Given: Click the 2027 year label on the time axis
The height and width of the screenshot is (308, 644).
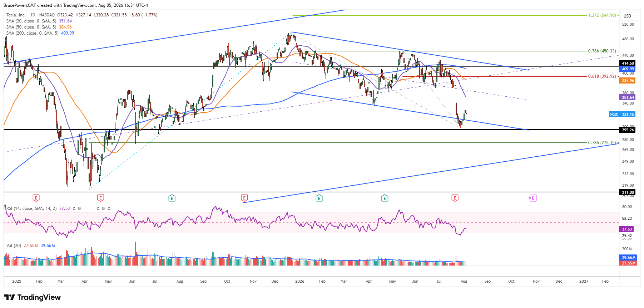Looking at the screenshot, I should pos(584,281).
